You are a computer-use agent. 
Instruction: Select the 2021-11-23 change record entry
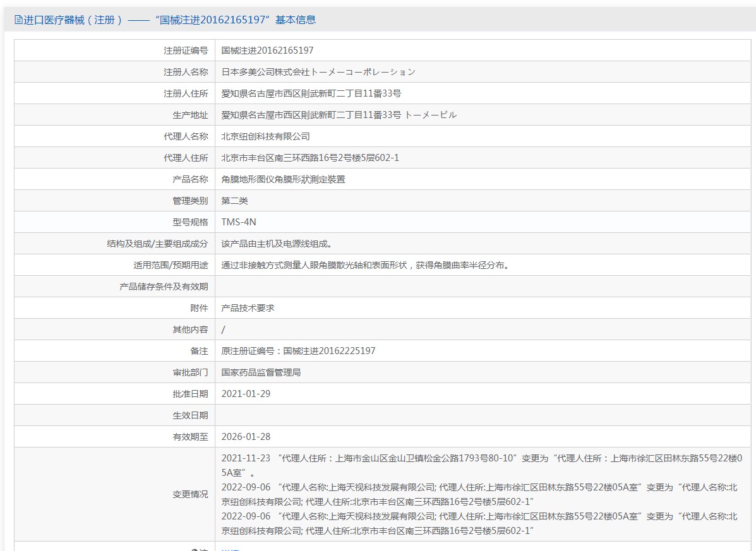coord(482,465)
